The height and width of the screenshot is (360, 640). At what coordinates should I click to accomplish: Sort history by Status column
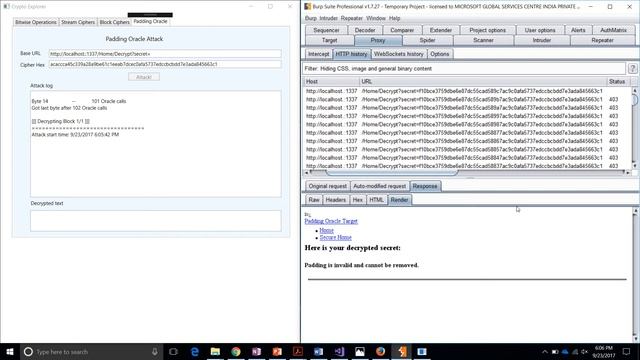[x=619, y=82]
